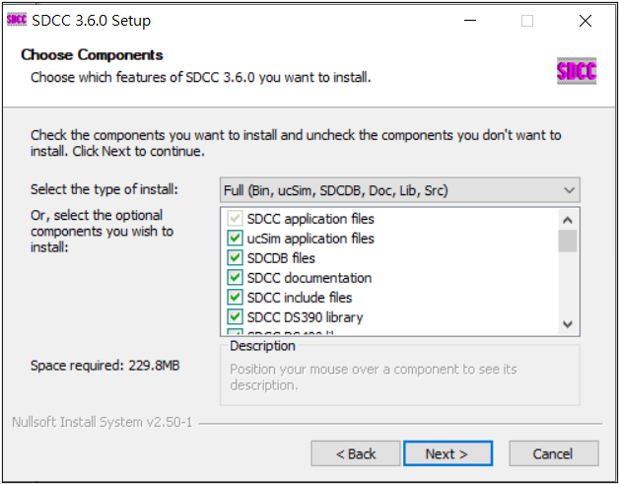Select SDCC DS390 library list entry
The image size is (619, 484).
coord(305,317)
